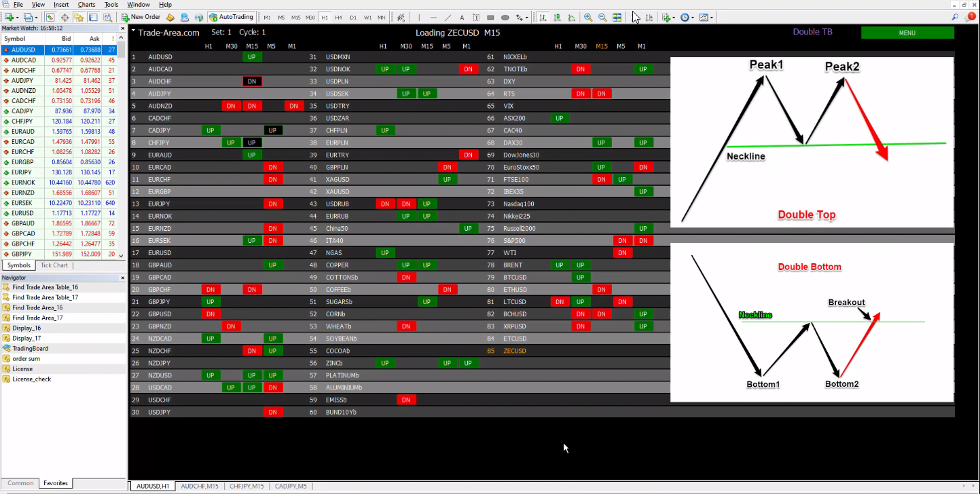Click the UP button in EURAUD row
Viewport: 980px width, 494px height.
pos(252,155)
